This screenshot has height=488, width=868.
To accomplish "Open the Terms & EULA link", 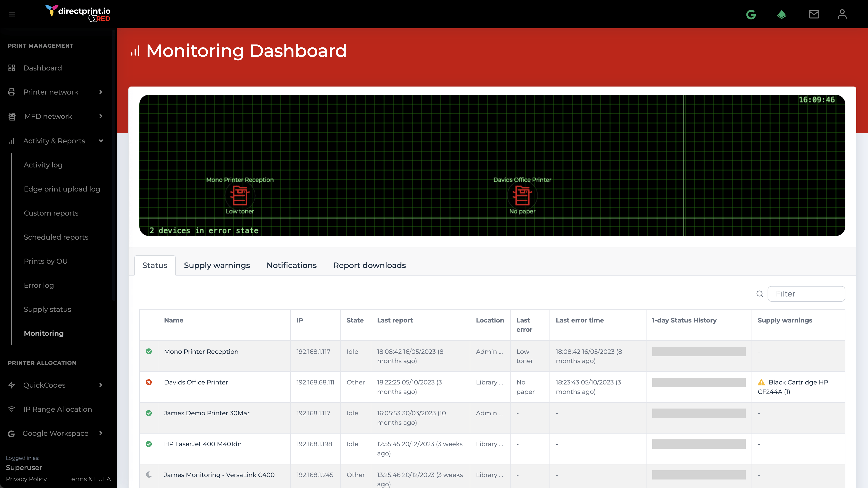I will [89, 479].
